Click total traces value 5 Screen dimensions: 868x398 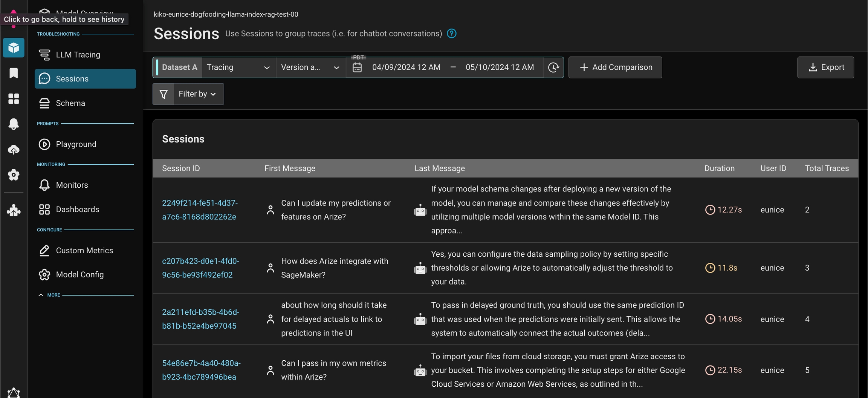pyautogui.click(x=807, y=370)
